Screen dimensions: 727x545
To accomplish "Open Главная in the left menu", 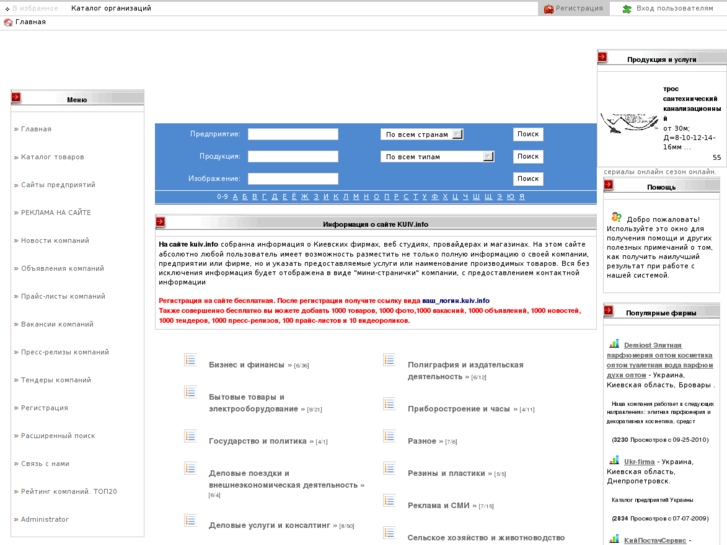I will coord(36,129).
